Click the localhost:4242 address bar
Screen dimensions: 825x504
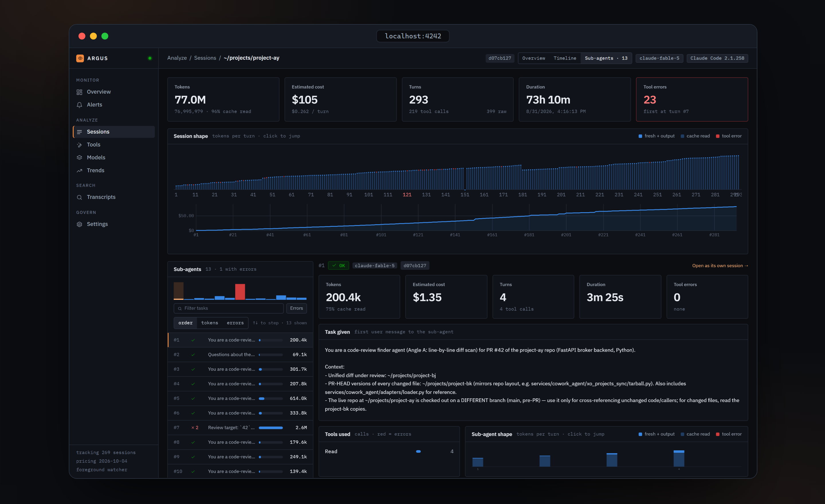click(413, 36)
